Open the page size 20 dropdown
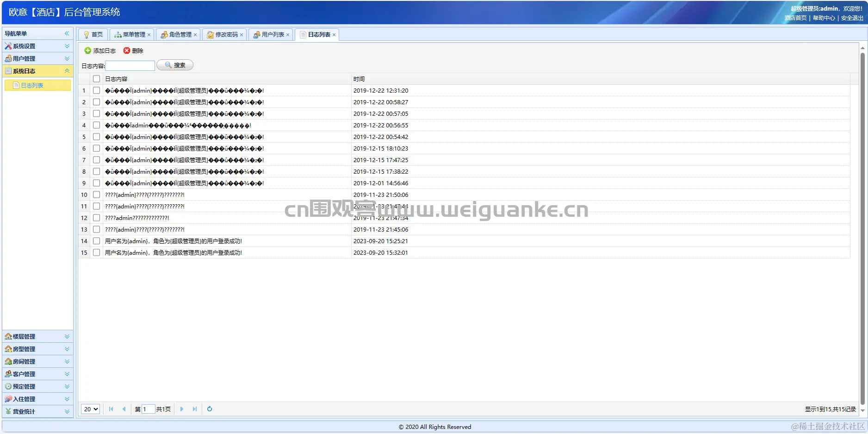 (91, 409)
